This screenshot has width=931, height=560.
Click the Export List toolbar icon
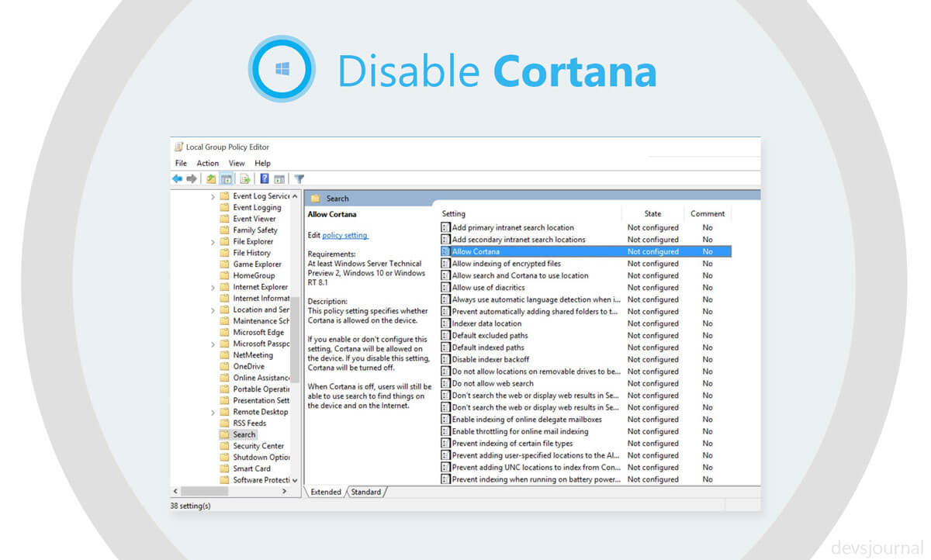click(x=245, y=179)
